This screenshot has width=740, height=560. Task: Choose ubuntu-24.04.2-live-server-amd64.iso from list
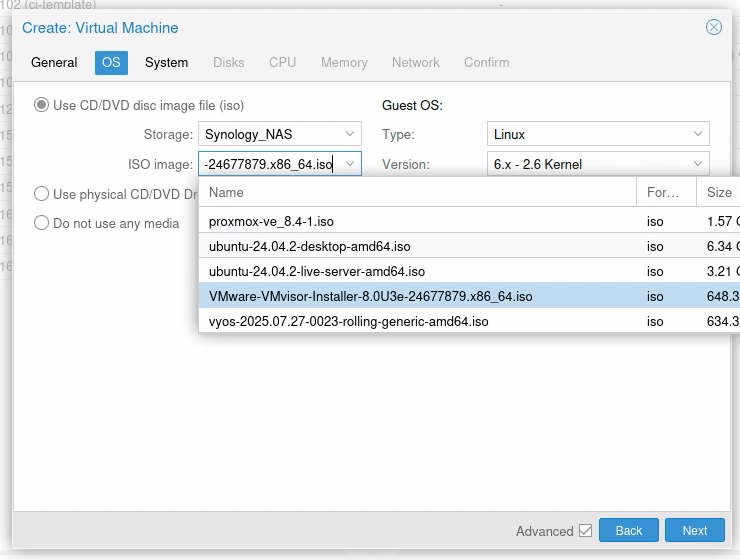[470, 271]
